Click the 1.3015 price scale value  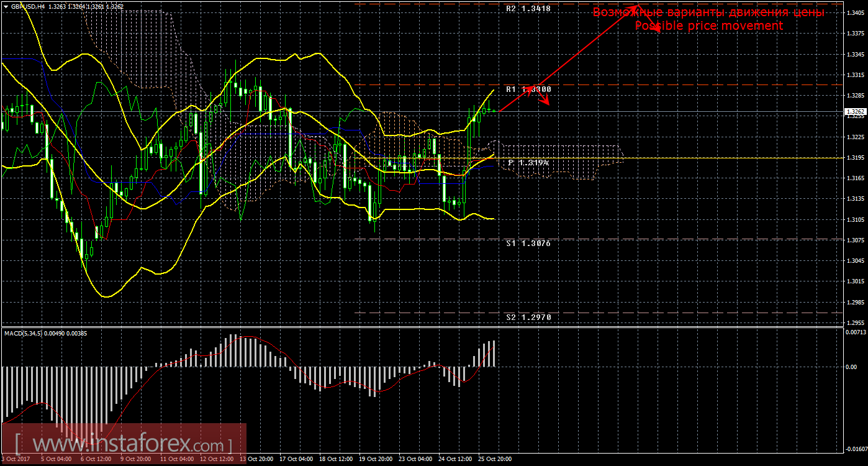coord(855,281)
